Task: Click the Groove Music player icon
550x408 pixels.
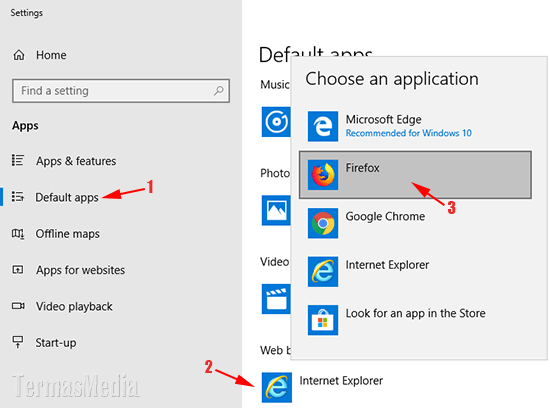Action: pyautogui.click(x=276, y=122)
